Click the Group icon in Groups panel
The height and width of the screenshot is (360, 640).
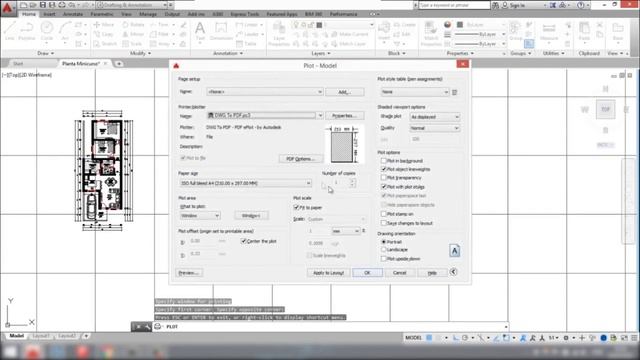(516, 31)
